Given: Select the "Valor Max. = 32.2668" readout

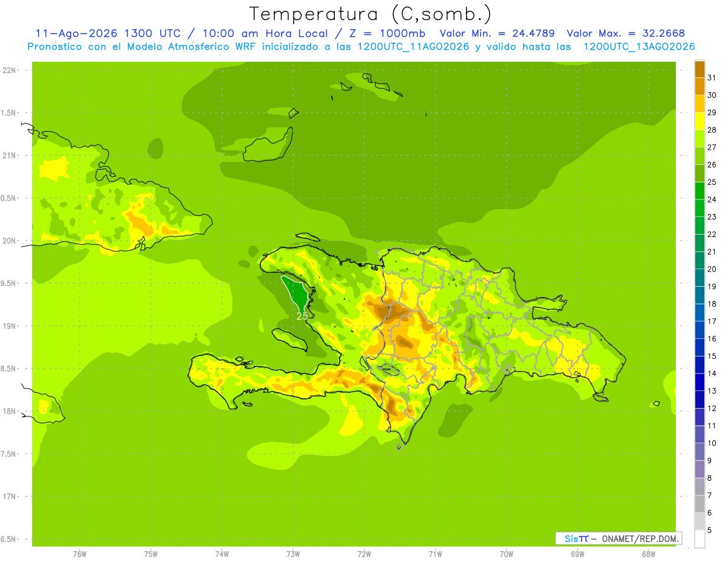Looking at the screenshot, I should [625, 33].
